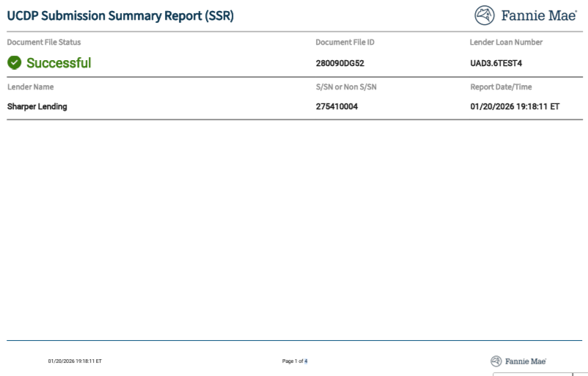Viewport: 588px width, 376px height.
Task: Click the footer timestamp '01/20/2026 19:18:11 ET'
Action: click(75, 361)
